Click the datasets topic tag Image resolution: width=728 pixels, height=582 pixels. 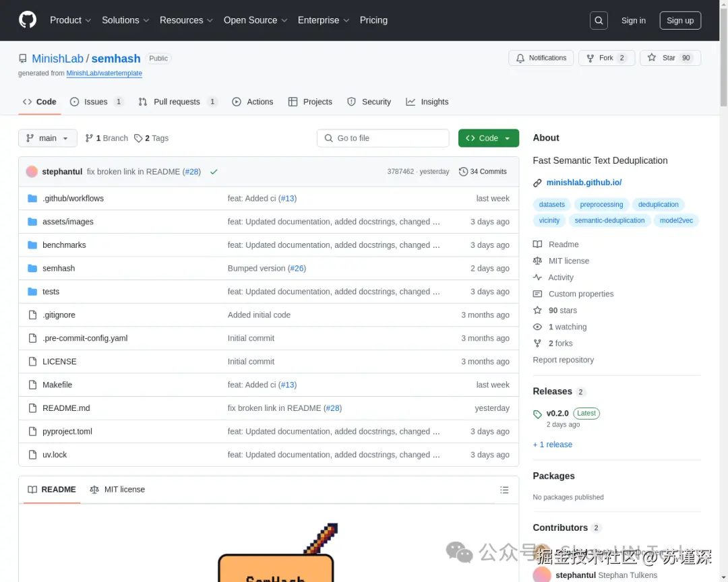(551, 205)
